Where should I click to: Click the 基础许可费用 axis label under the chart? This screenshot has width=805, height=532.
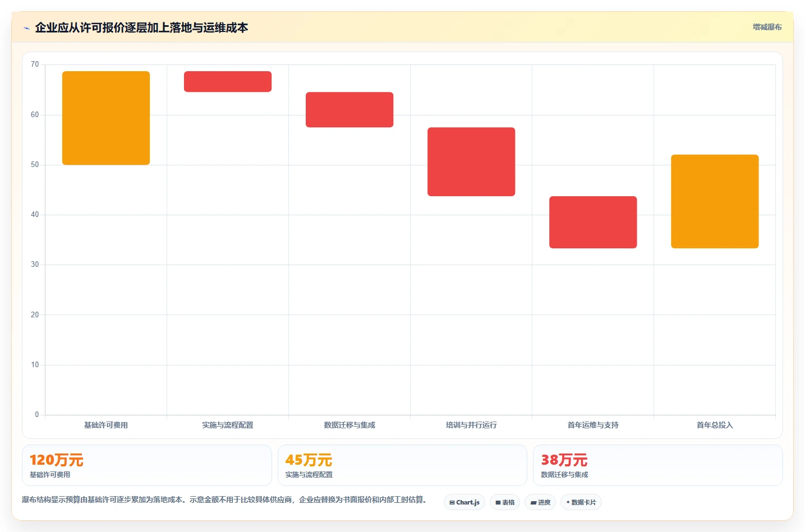tap(106, 425)
